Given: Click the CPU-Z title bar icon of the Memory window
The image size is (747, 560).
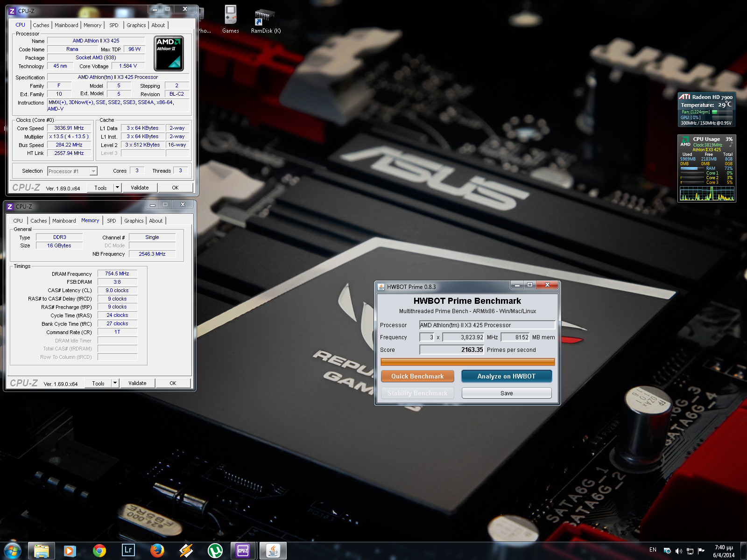Looking at the screenshot, I should click(10, 206).
